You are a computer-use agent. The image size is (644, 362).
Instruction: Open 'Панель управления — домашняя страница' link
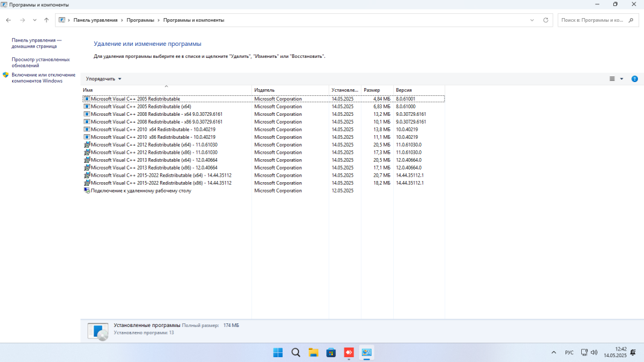[x=37, y=43]
